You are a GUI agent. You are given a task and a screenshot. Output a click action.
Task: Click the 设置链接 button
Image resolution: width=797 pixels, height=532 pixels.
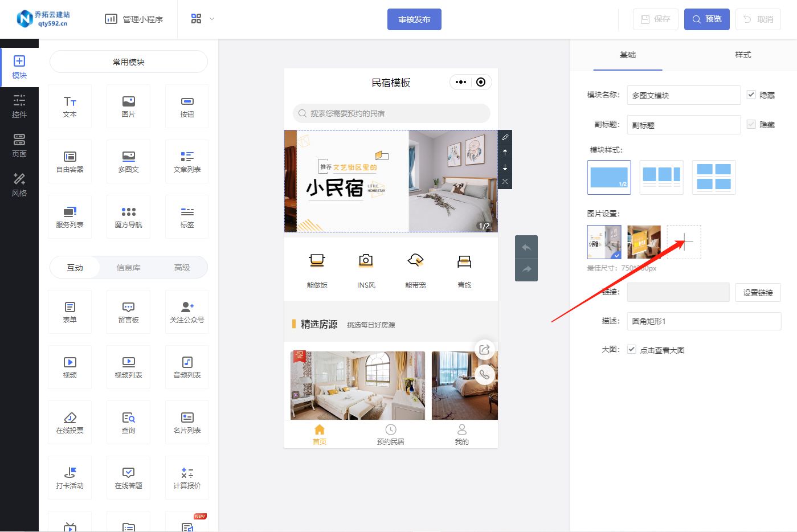(758, 292)
